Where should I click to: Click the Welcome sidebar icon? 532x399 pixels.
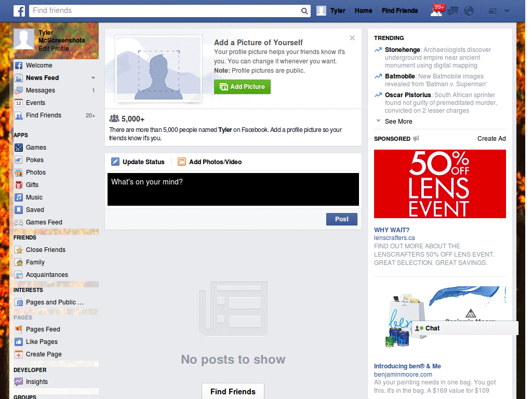pos(19,65)
